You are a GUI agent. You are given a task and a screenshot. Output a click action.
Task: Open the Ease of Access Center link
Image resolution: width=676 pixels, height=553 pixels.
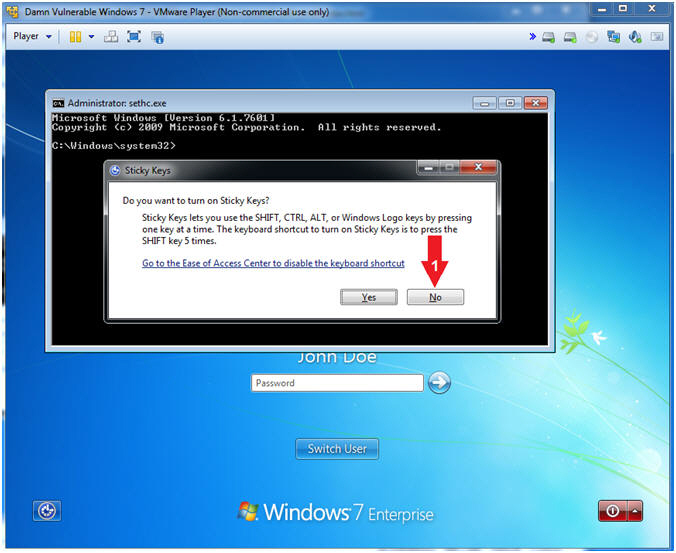[x=273, y=263]
